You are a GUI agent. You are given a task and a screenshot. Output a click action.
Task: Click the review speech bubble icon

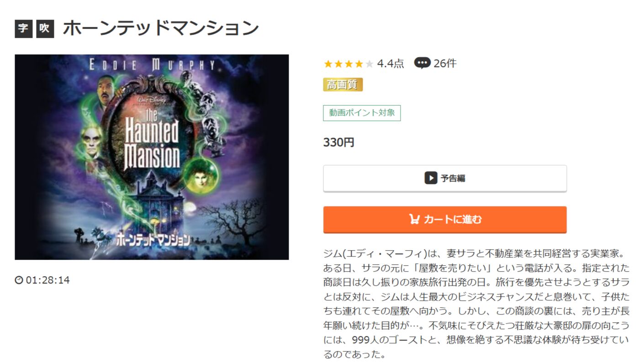(x=422, y=63)
